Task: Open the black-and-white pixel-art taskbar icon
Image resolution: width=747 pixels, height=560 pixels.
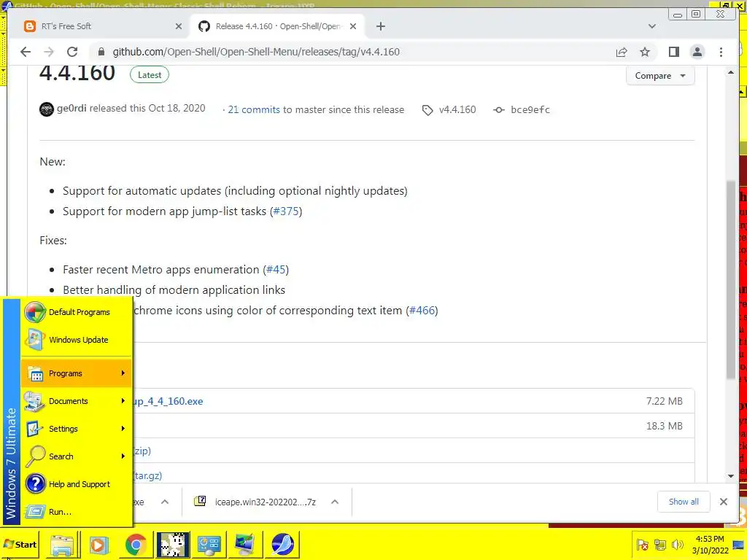Action: [172, 545]
